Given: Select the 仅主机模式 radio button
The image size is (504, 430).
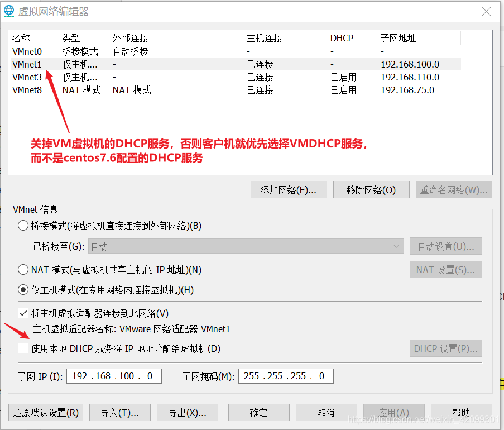Looking at the screenshot, I should click(x=23, y=290).
